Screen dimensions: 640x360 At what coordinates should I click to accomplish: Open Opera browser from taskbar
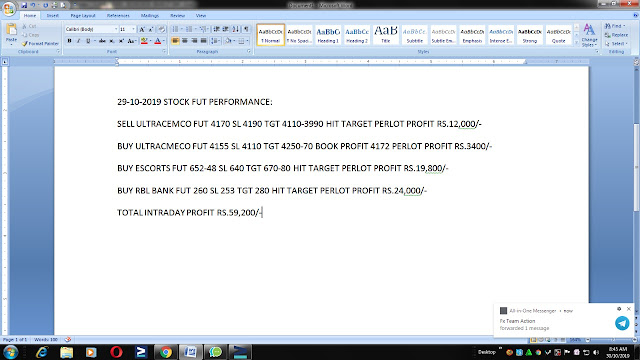coord(116,352)
